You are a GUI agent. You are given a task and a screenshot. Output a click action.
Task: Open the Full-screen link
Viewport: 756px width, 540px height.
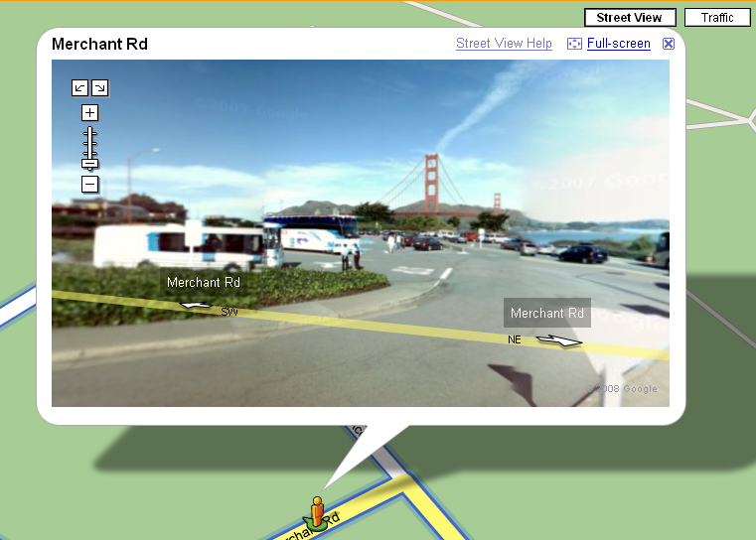click(x=619, y=44)
